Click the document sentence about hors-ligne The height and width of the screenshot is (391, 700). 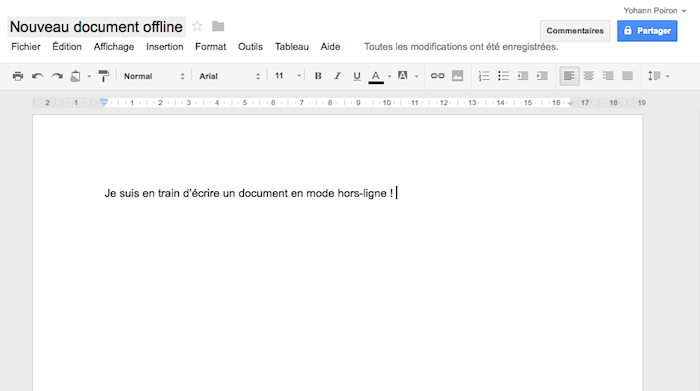249,193
